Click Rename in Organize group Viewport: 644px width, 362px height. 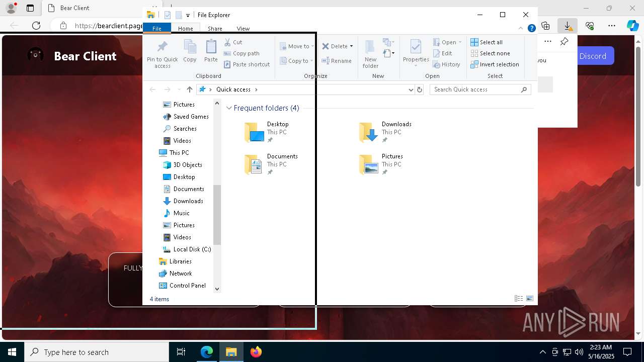coord(337,61)
